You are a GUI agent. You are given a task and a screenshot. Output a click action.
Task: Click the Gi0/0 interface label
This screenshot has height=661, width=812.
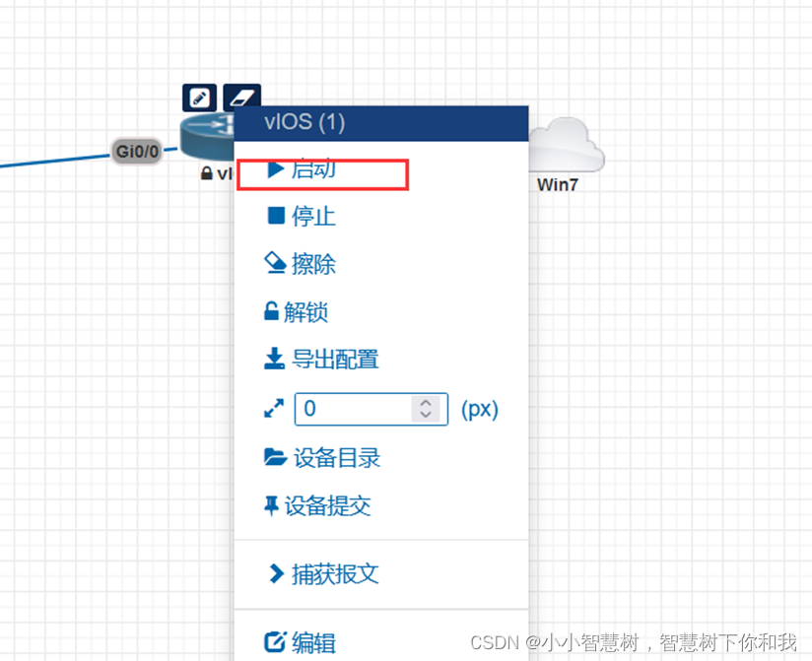[137, 152]
